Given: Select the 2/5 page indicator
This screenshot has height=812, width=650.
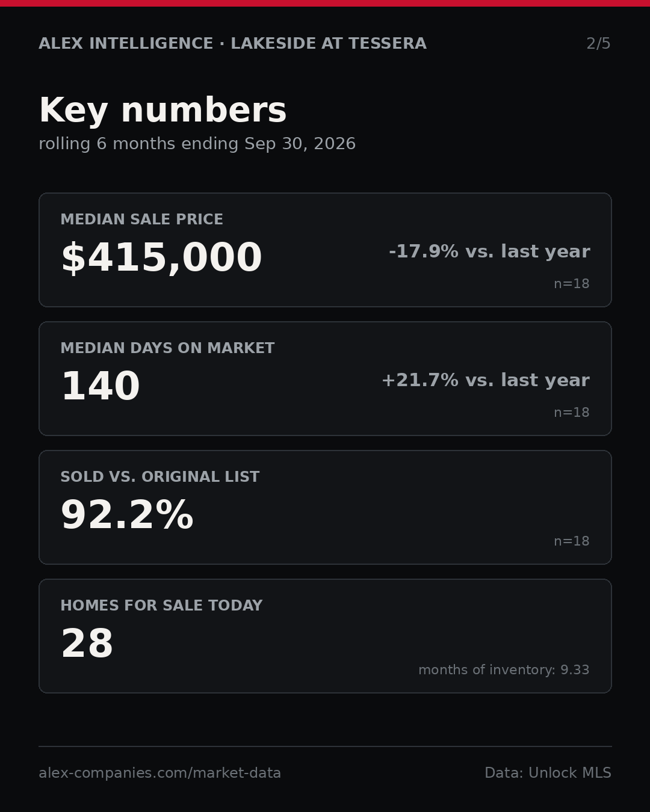Looking at the screenshot, I should coord(598,44).
